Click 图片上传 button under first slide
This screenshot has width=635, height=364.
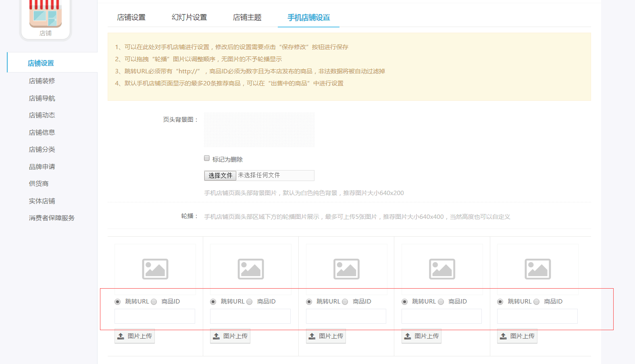135,336
